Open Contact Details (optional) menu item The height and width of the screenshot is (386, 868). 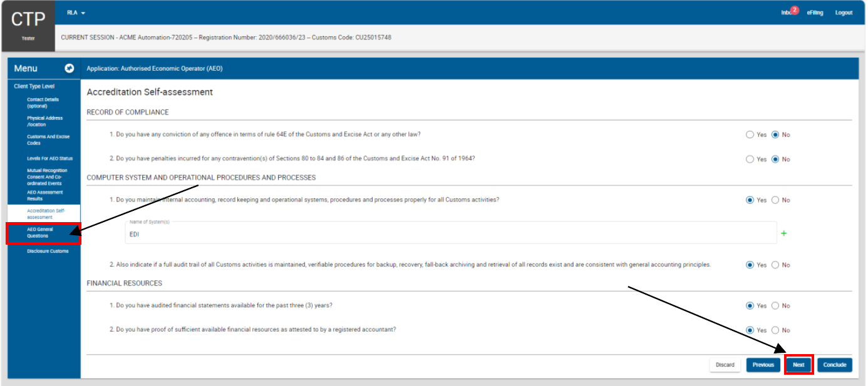tap(44, 103)
